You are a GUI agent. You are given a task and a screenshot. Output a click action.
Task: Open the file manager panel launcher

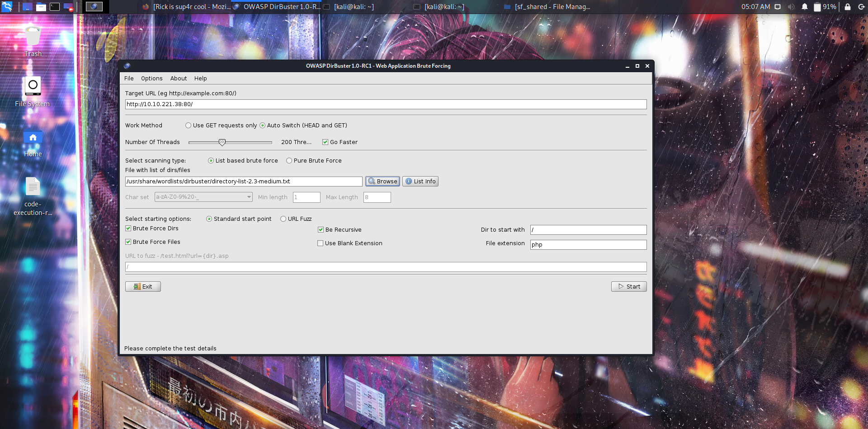pos(41,7)
